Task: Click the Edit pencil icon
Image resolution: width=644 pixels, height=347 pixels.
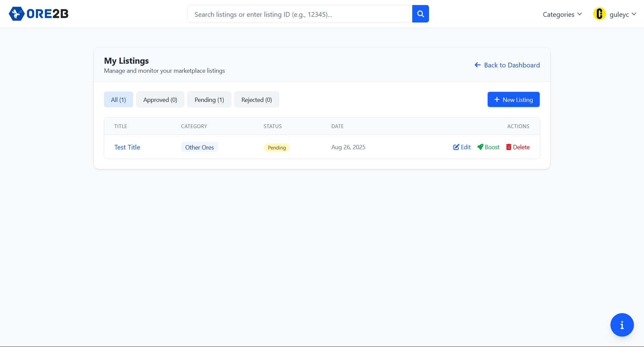Action: click(456, 147)
